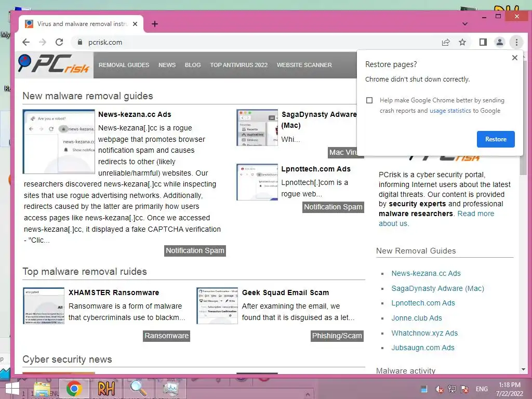The height and width of the screenshot is (399, 532).
Task: Open SagaDynasty Adware (Mac) sidebar link
Action: pyautogui.click(x=437, y=288)
